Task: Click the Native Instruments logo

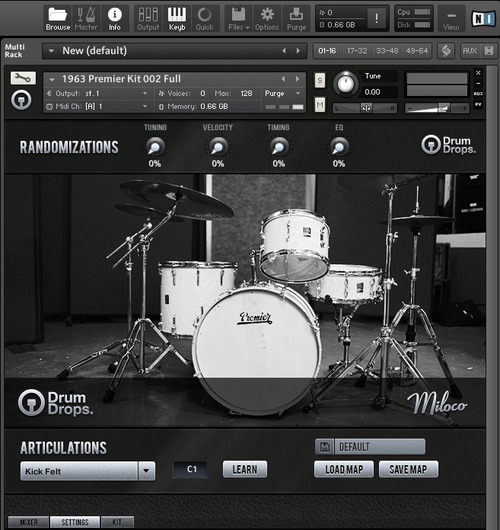Action: point(483,18)
